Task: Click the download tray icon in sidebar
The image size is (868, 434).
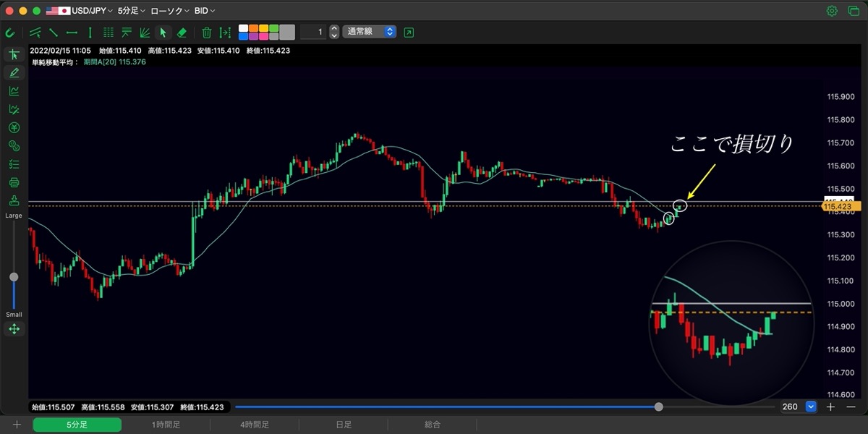Action: (14, 200)
